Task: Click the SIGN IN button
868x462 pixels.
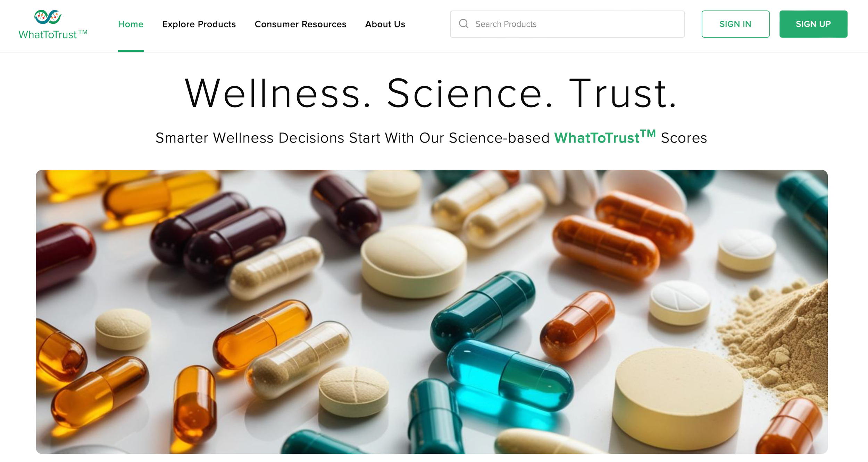Action: pos(735,24)
